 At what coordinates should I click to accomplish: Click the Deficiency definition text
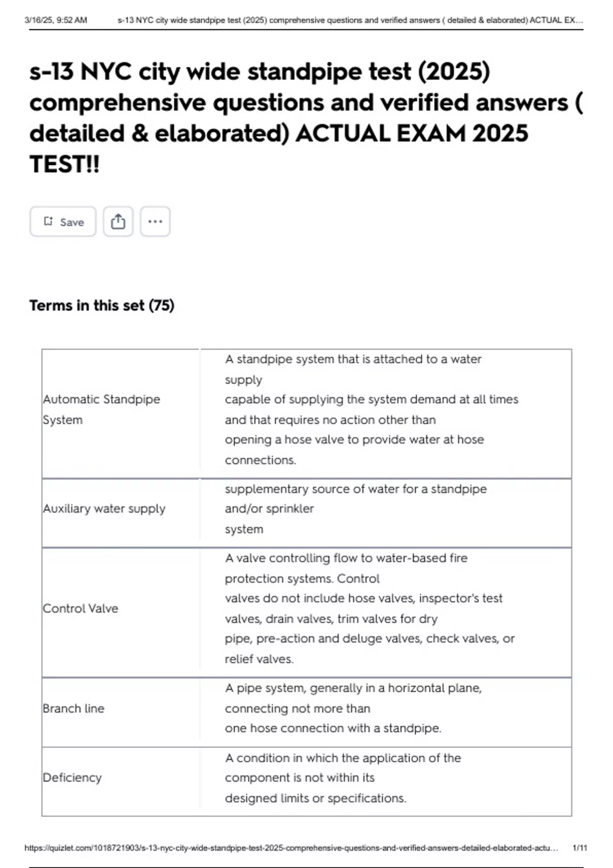pos(343,778)
